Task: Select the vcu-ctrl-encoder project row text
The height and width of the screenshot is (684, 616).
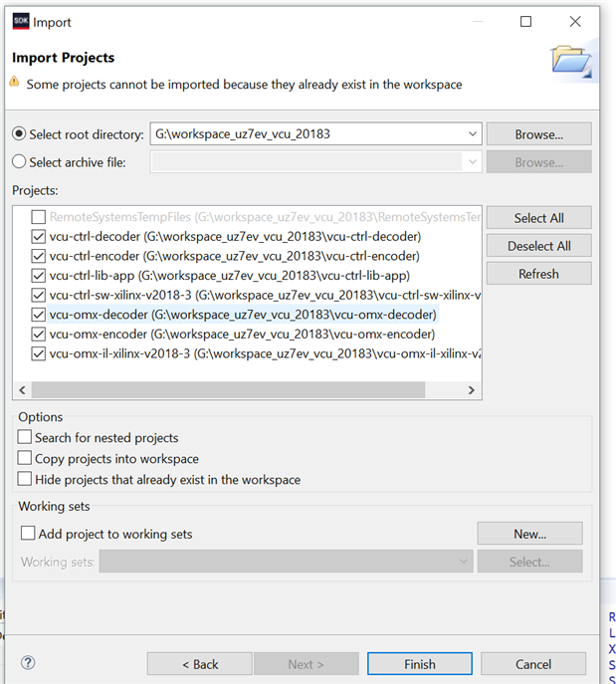Action: coord(235,256)
